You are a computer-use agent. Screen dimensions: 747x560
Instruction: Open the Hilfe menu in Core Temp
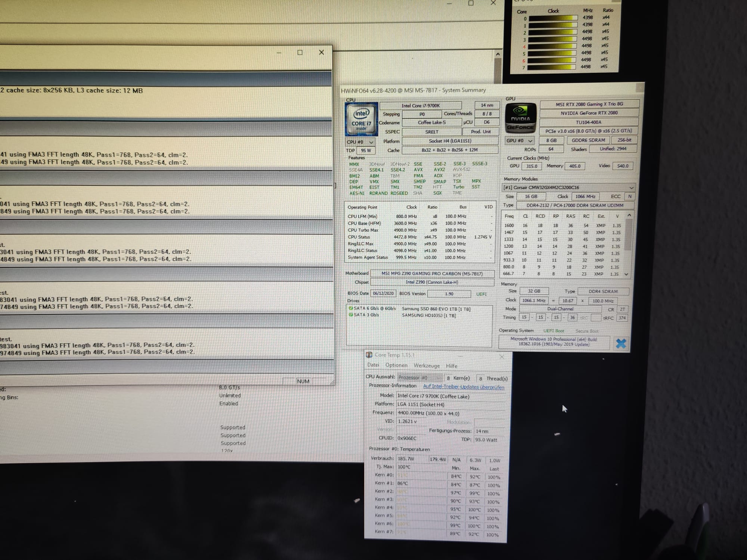click(451, 366)
